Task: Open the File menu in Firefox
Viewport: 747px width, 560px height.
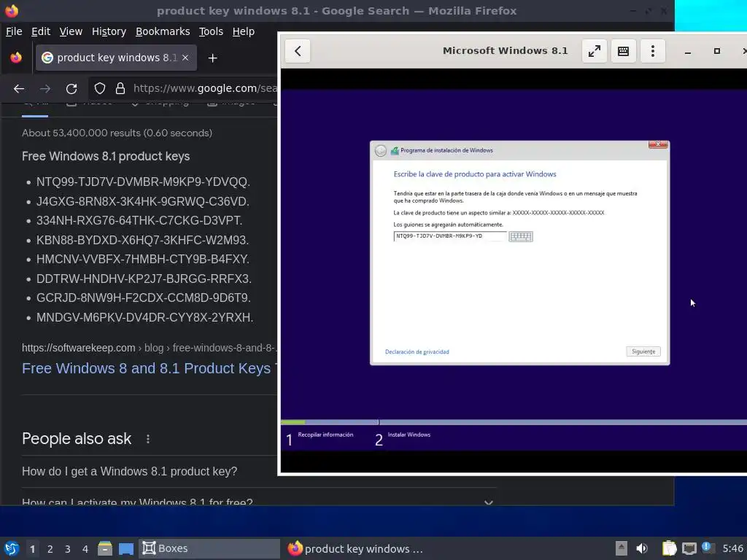Action: (14, 31)
